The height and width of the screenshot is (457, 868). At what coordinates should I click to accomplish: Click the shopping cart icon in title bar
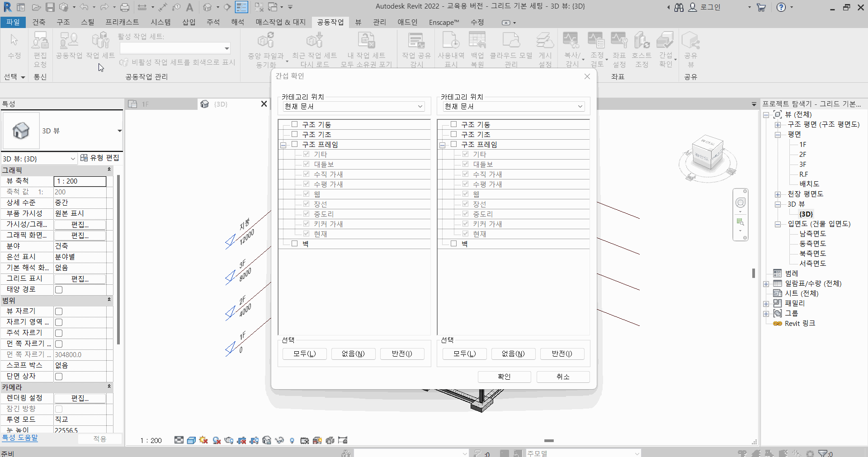[761, 7]
